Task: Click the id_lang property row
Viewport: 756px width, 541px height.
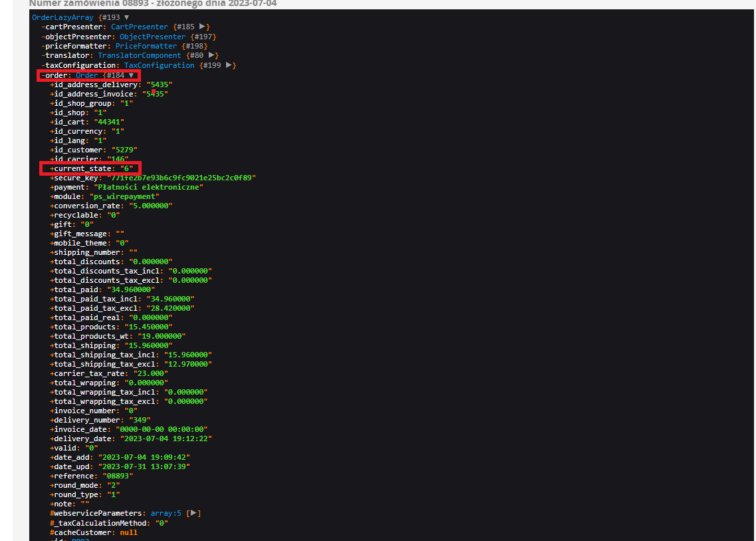Action: pyautogui.click(x=78, y=140)
